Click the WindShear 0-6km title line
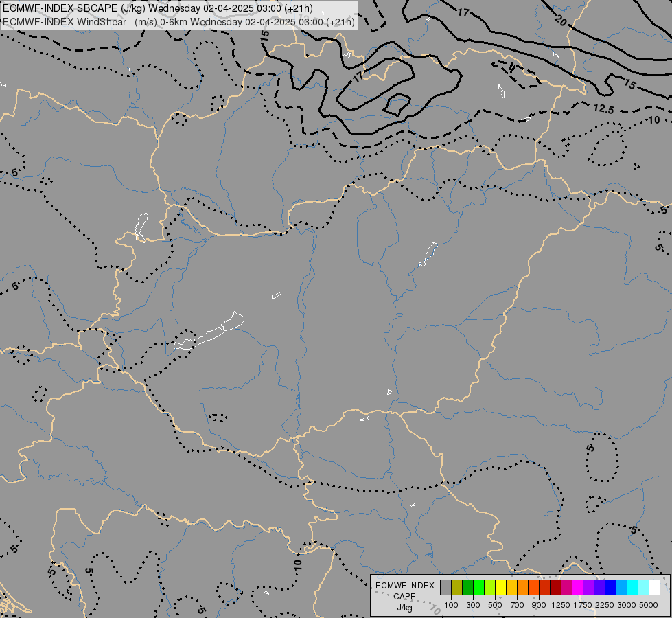This screenshot has width=672, height=618. click(x=178, y=22)
